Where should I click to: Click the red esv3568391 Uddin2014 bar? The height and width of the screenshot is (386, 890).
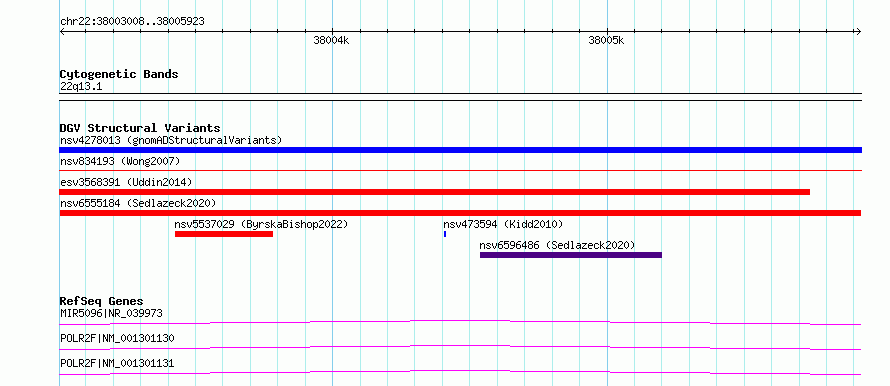(435, 192)
